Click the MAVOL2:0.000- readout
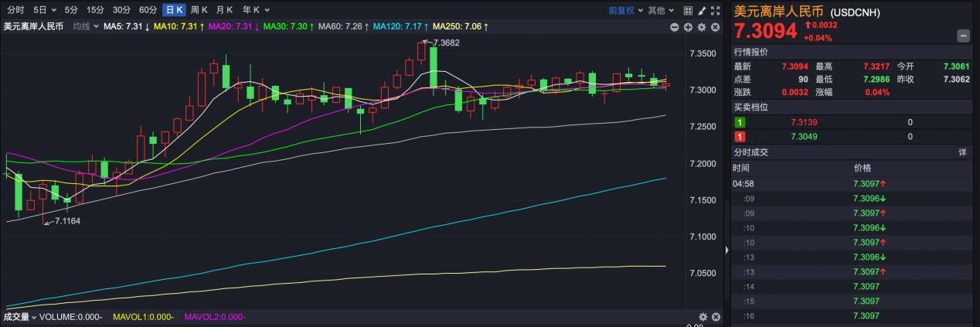The width and height of the screenshot is (980, 327). click(215, 317)
